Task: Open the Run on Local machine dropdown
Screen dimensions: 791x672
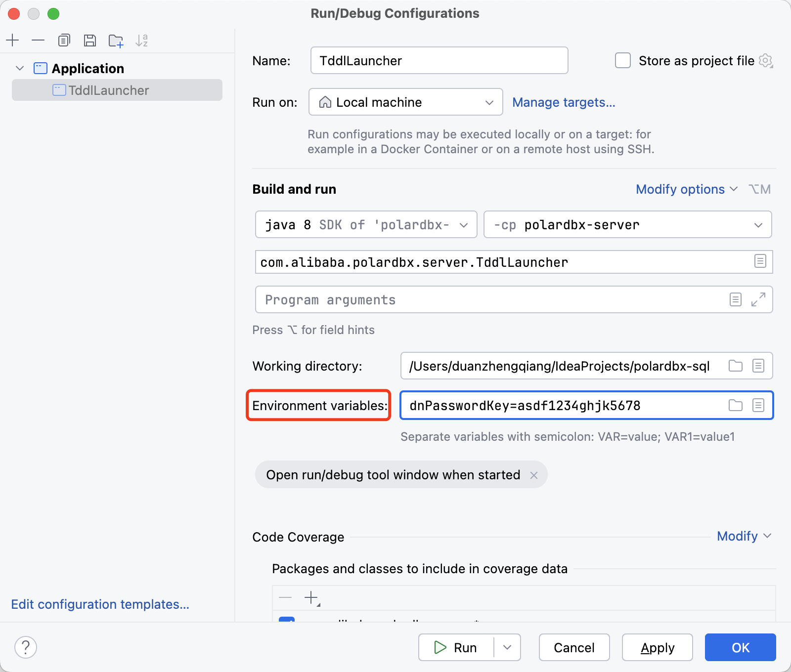Action: tap(405, 102)
